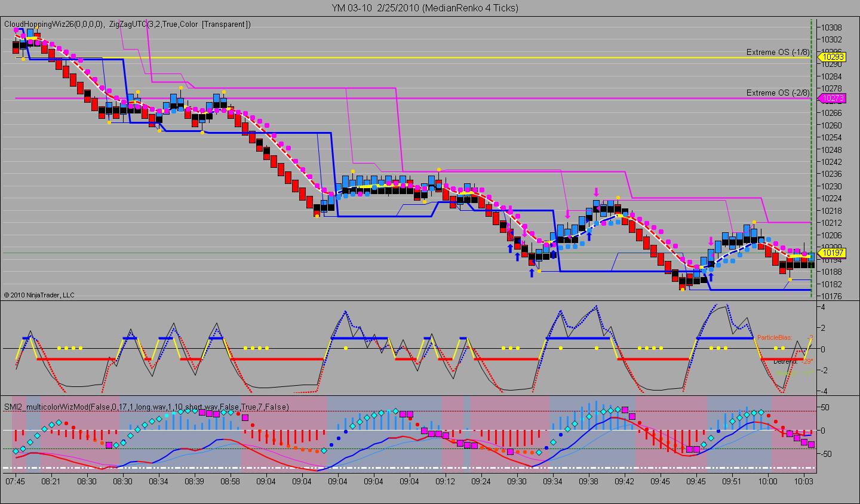This screenshot has width=860, height=504.
Task: Click the chart title YM 03-10 MedianRenko
Action: click(x=425, y=8)
